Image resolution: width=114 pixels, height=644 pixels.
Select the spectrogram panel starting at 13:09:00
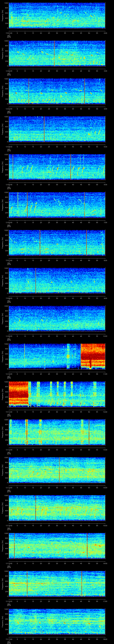pos(57,319)
